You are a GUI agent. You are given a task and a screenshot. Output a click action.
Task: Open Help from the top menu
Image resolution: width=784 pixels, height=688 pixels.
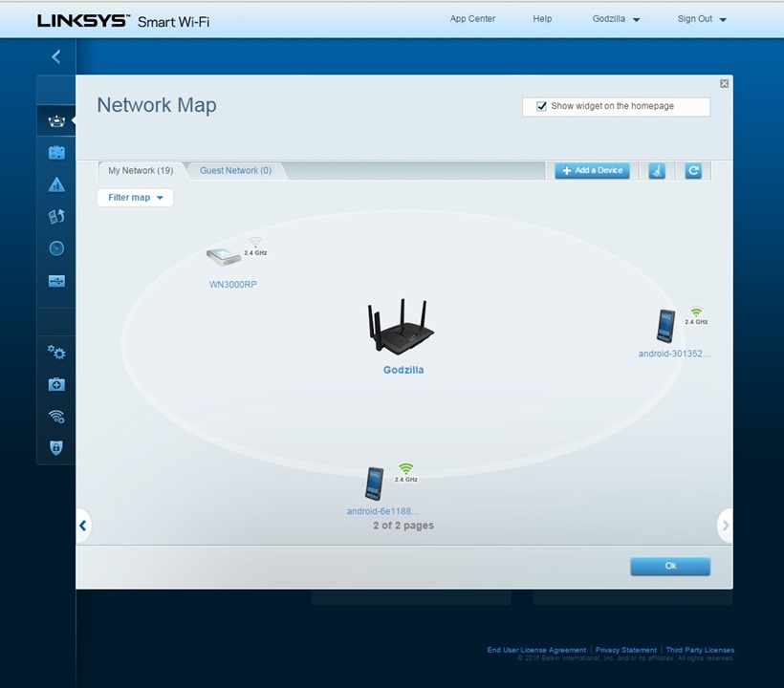[542, 19]
